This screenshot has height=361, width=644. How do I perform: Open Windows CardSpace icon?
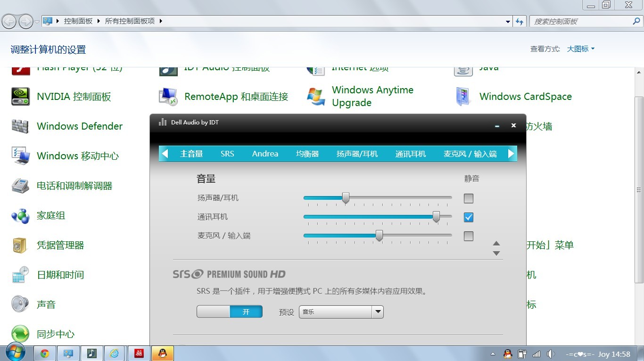[463, 97]
